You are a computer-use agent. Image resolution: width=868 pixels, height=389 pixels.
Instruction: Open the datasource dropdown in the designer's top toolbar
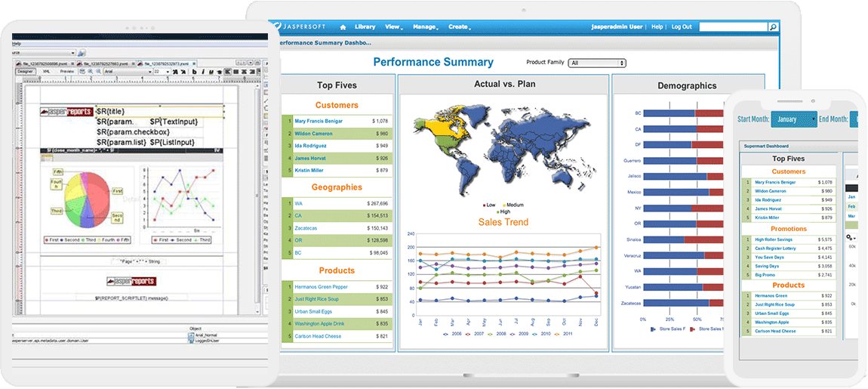tap(44, 53)
